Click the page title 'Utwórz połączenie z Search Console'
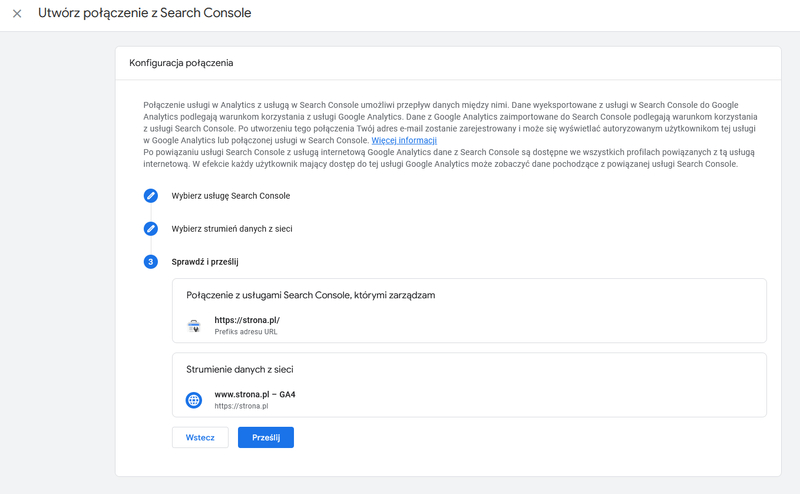The image size is (800, 494). pos(145,14)
